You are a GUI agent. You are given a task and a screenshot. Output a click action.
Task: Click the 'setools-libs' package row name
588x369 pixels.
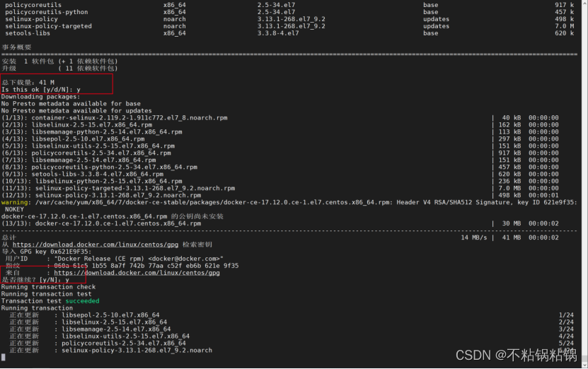28,33
